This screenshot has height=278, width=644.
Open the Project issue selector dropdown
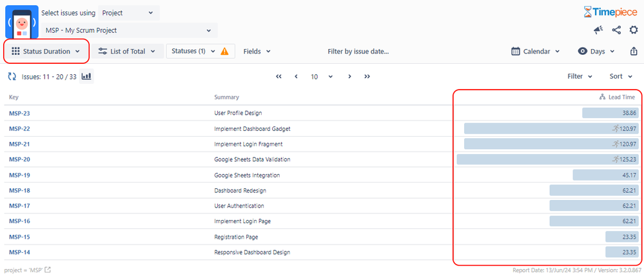coord(128,13)
